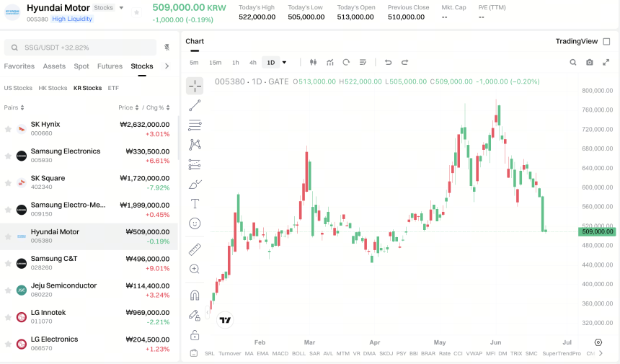Add the BOLL indicator
Viewport: 620px width, 364px height.
click(299, 353)
